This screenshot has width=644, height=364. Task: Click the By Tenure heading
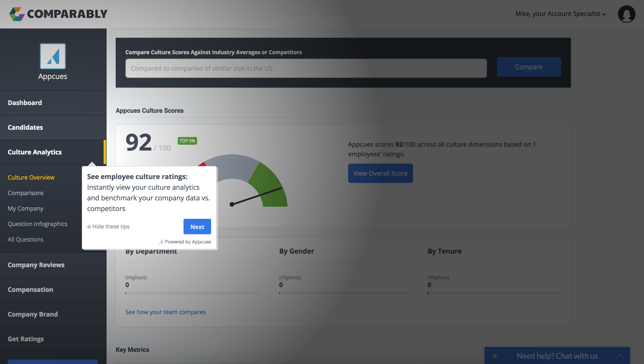445,251
